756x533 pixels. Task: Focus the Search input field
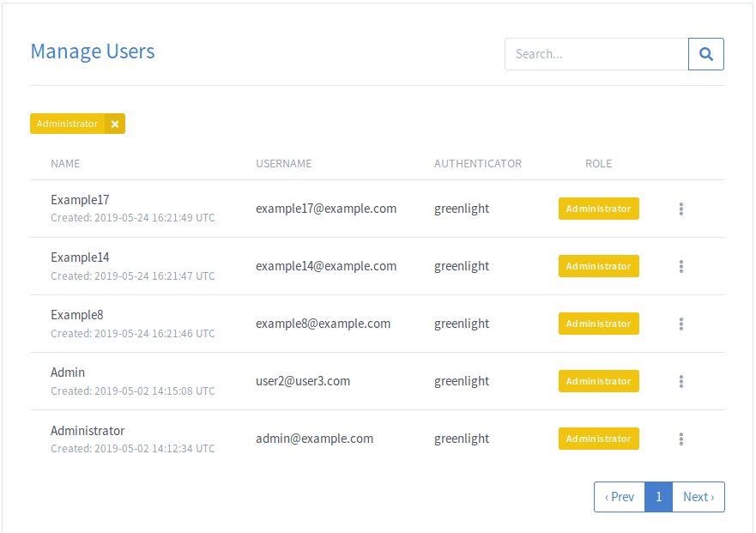596,54
